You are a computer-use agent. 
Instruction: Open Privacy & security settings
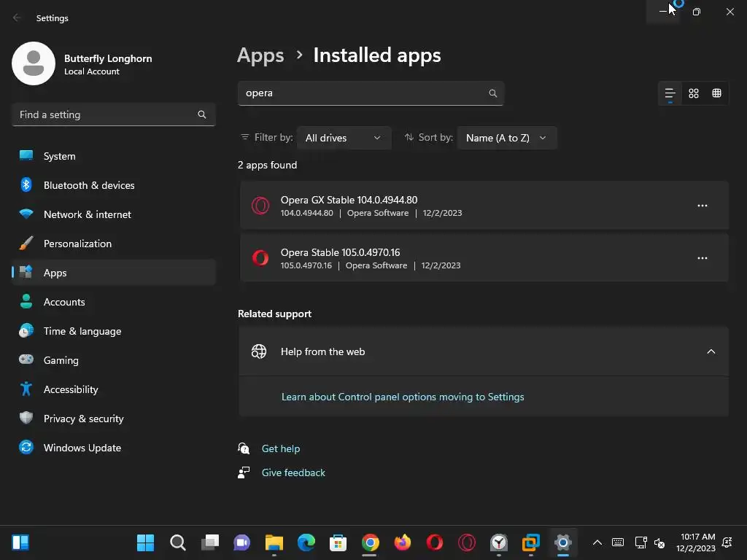coord(83,419)
